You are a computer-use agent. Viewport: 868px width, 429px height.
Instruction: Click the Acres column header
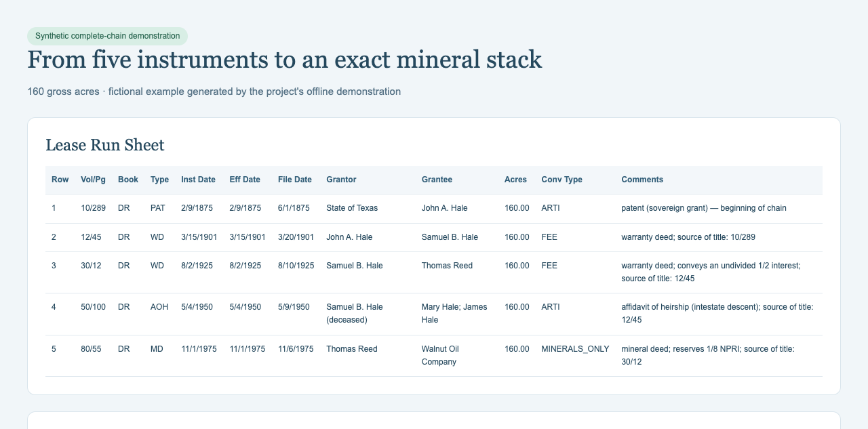point(515,180)
